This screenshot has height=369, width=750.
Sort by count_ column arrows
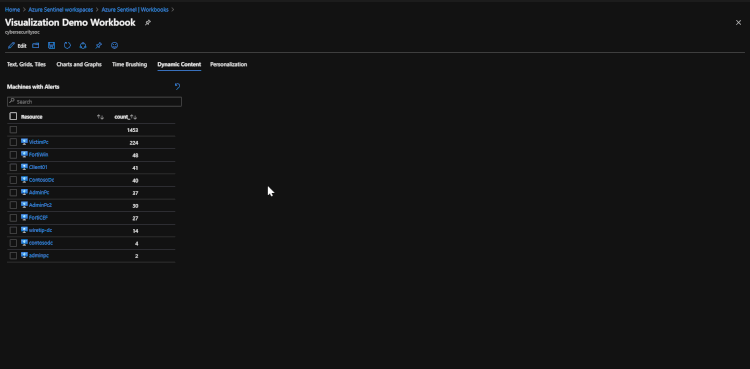coord(134,117)
